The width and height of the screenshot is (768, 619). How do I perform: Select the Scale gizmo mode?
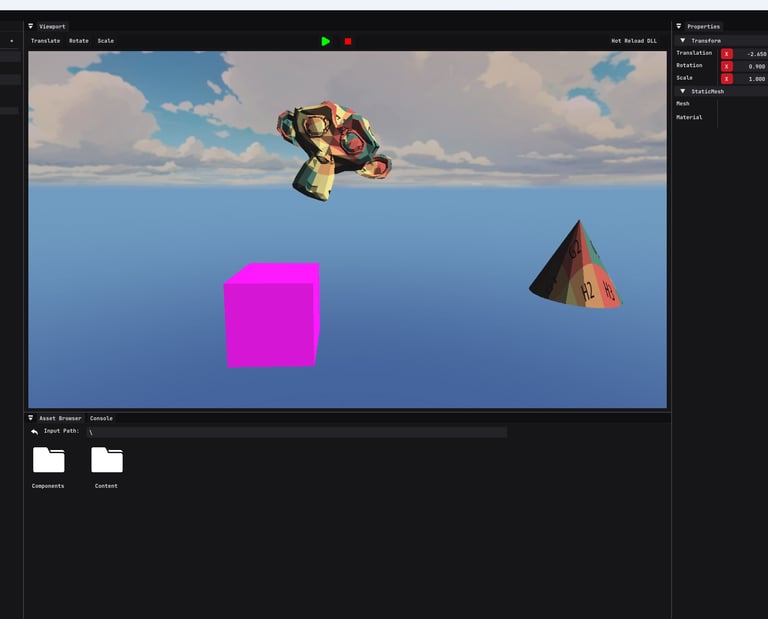105,41
